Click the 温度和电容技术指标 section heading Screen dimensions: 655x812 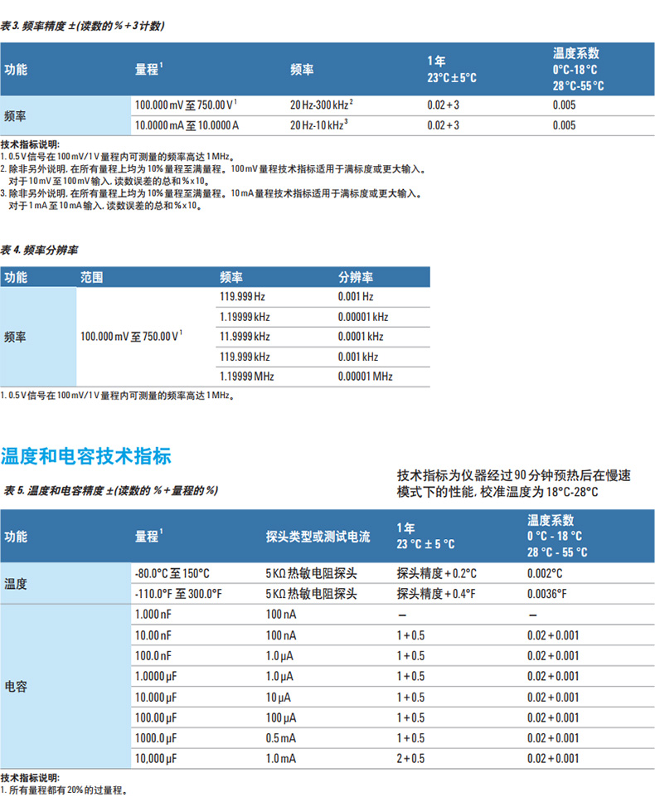point(86,455)
